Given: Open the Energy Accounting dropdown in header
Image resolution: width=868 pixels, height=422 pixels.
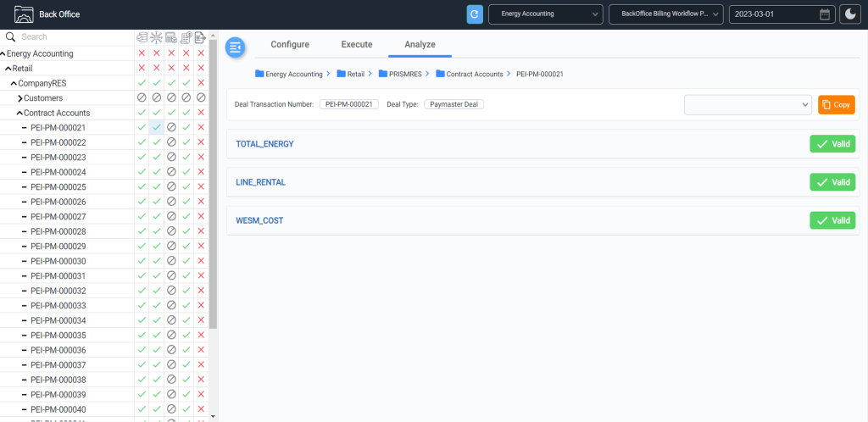Looking at the screenshot, I should point(546,14).
